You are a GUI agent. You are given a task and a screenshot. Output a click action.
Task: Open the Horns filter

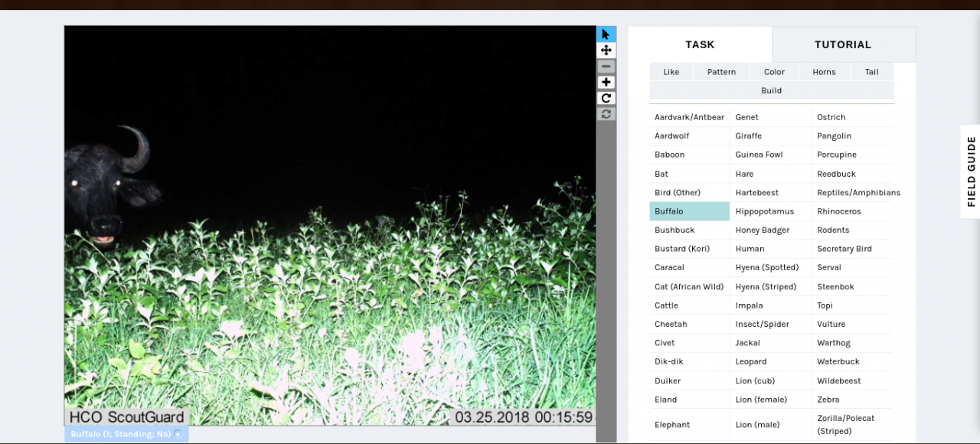pos(824,72)
